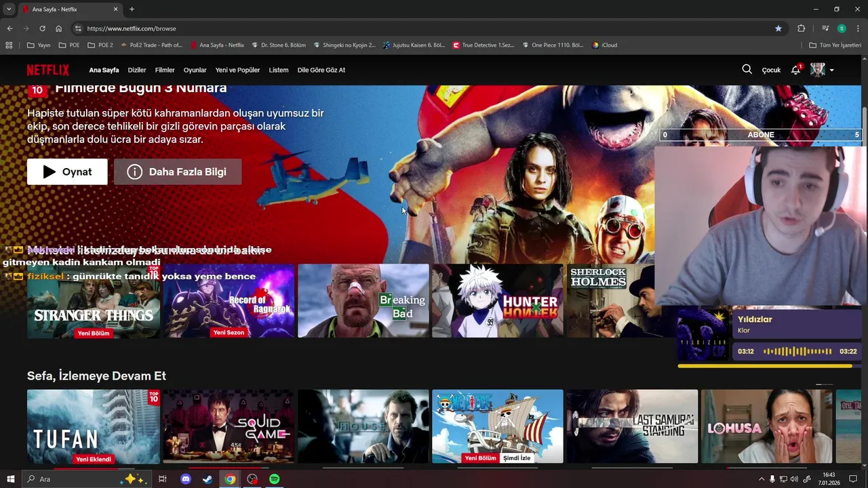Open Steam from taskbar
868x488 pixels.
208,479
